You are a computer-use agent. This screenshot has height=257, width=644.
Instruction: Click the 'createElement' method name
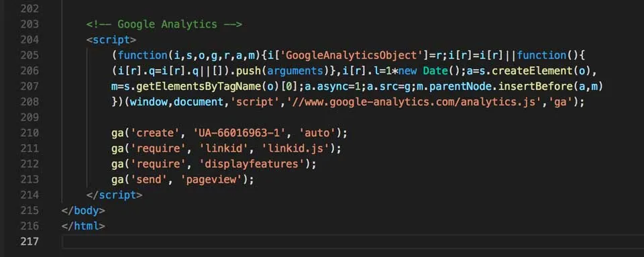click(x=532, y=71)
